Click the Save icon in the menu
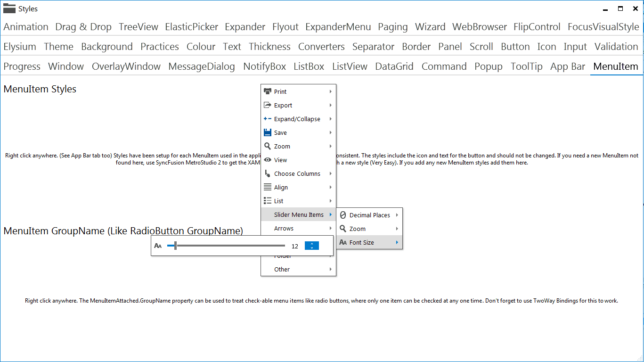The image size is (644, 362). [268, 132]
